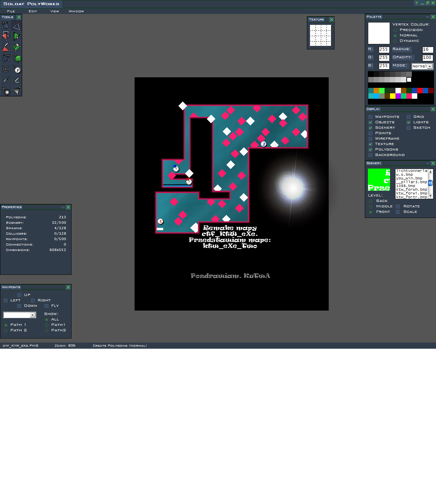Select the Move polygon tool
Image resolution: width=436 pixels, height=504 pixels.
5,26
